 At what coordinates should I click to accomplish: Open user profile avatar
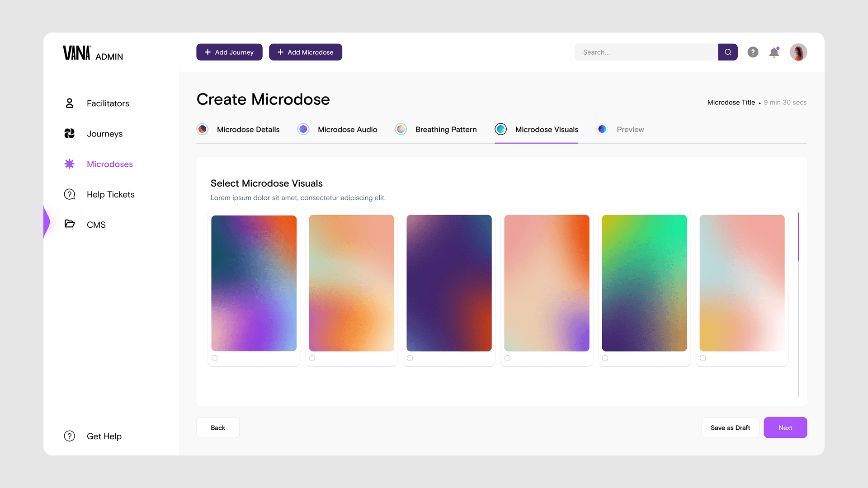(798, 52)
